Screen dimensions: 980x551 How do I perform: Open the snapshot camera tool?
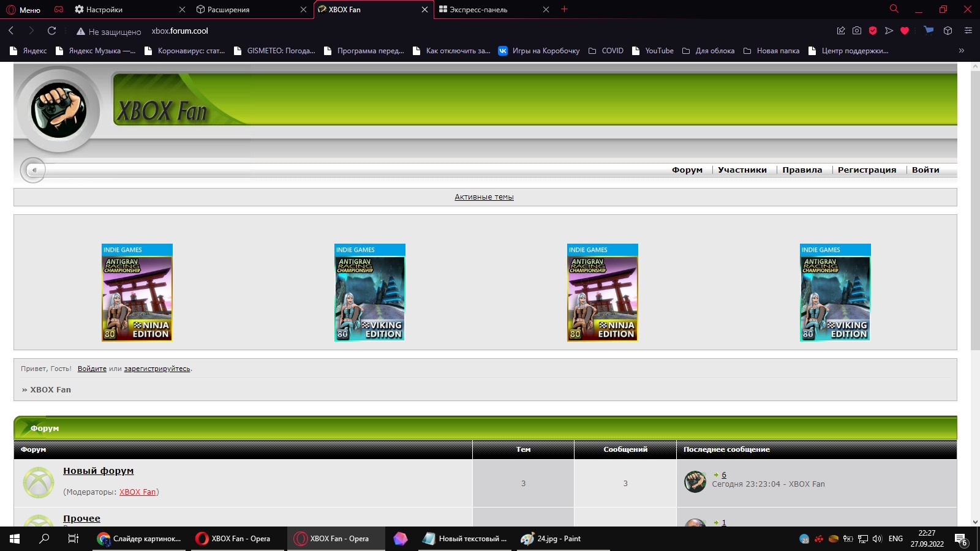(x=857, y=31)
